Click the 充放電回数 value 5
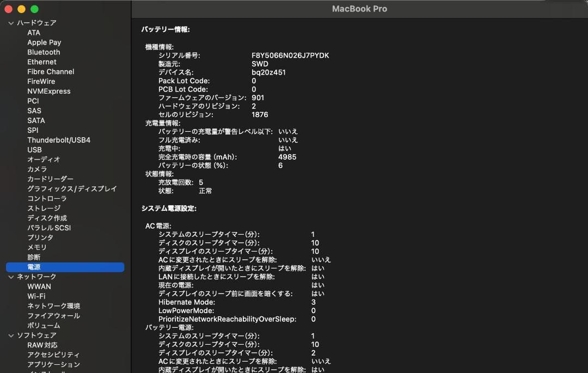Screen dimensions: 588x373 [x=201, y=182]
